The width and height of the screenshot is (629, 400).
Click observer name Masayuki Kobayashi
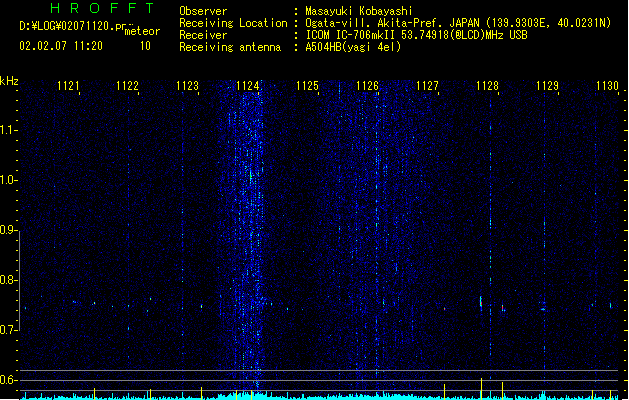[x=359, y=11]
